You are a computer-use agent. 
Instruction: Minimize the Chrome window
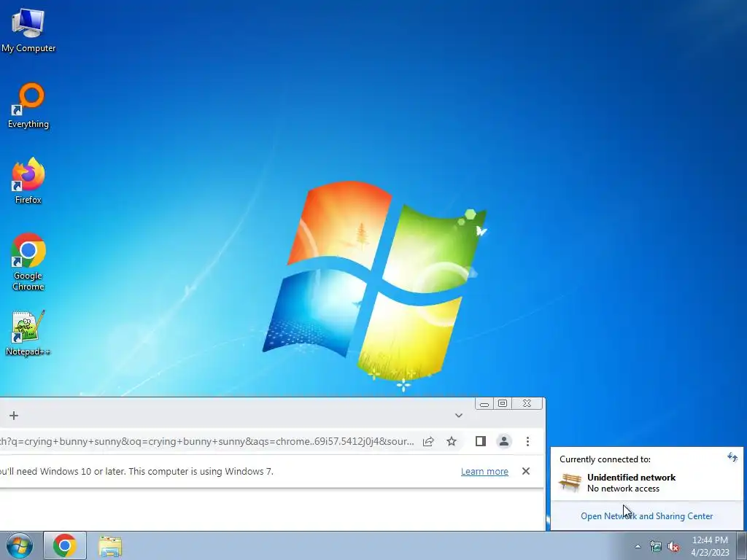(x=484, y=404)
